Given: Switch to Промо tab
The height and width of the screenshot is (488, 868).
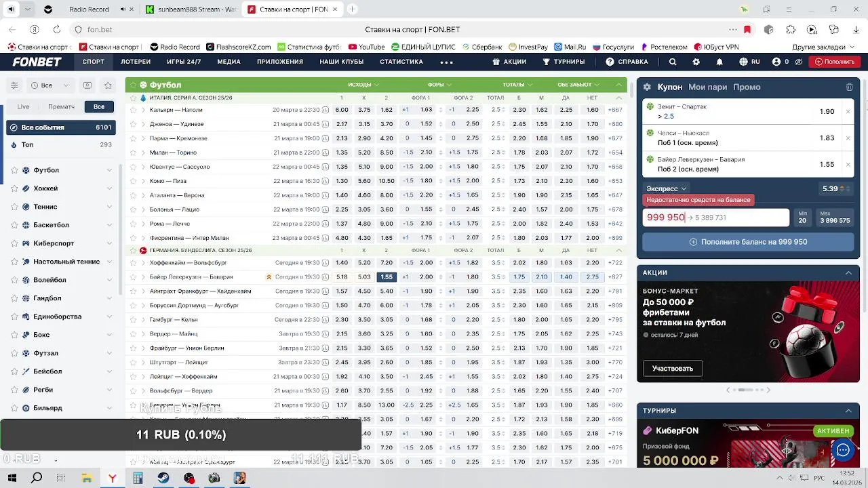Looking at the screenshot, I should coord(747,87).
